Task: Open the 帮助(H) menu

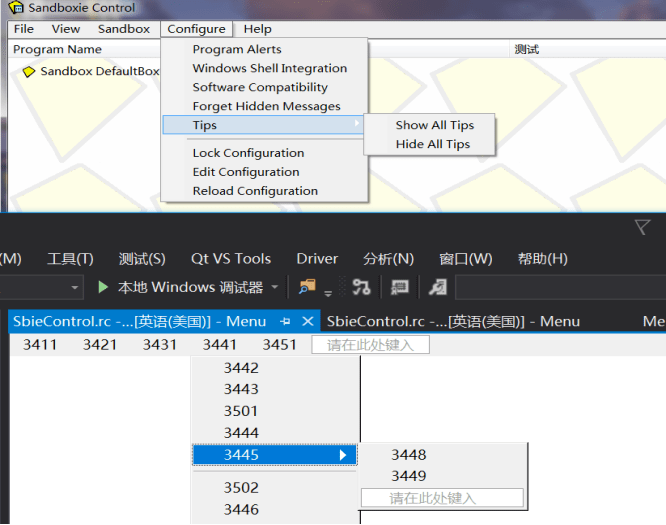Action: tap(542, 259)
